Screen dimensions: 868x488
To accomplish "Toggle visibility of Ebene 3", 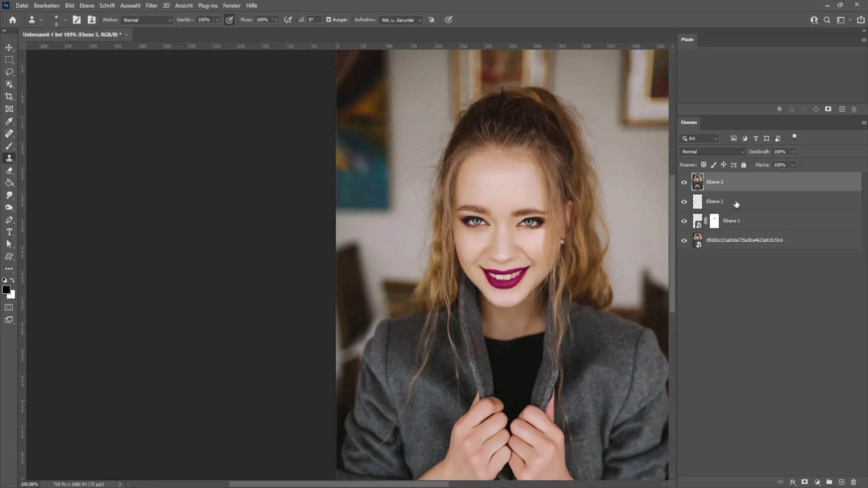I will click(684, 182).
